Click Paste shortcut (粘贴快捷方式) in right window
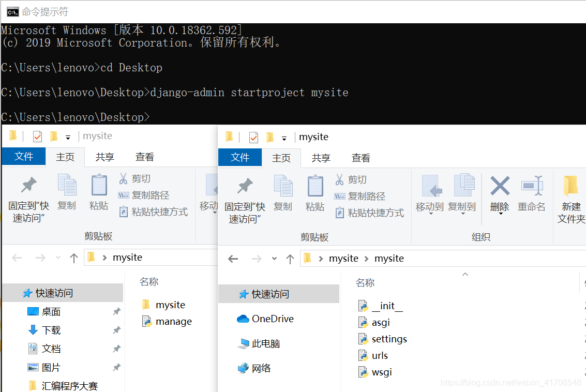Screen dimensions: 586x392 coord(369,213)
